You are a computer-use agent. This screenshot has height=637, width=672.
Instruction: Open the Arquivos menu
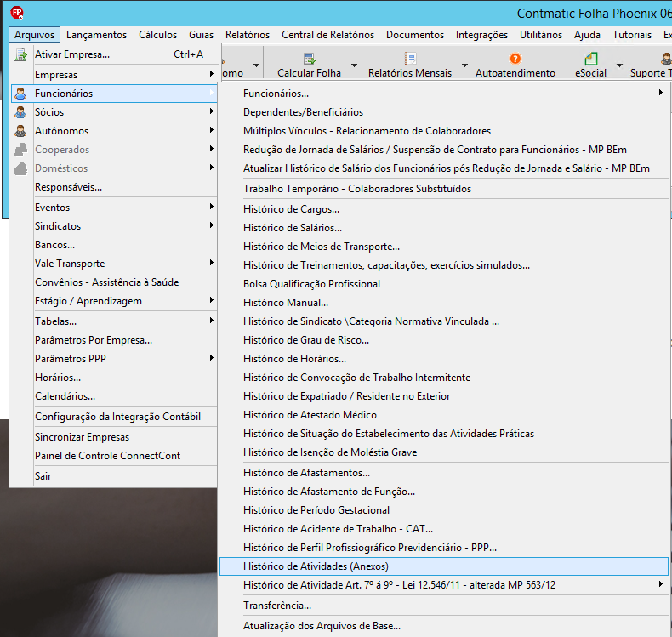(x=34, y=35)
